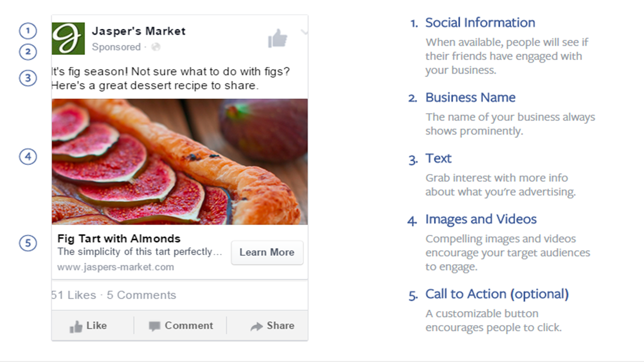Image resolution: width=644 pixels, height=362 pixels.
Task: Like the post using the Like button
Action: coord(88,326)
